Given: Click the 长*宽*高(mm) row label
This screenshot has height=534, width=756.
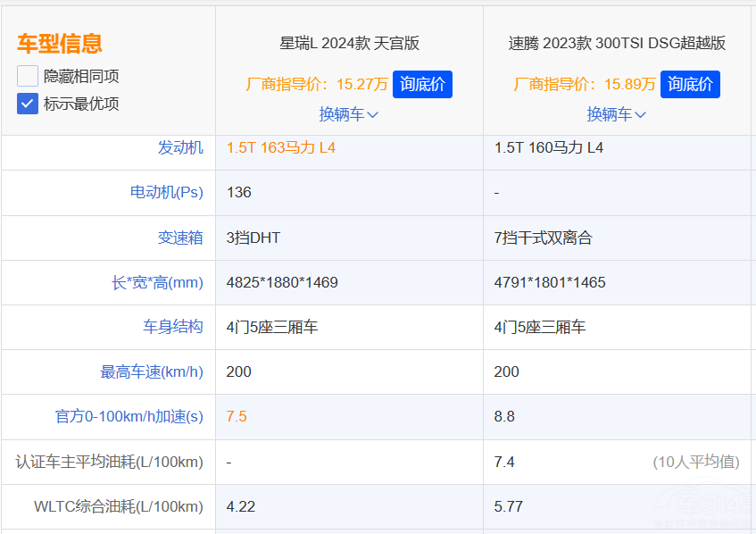Looking at the screenshot, I should point(157,282).
